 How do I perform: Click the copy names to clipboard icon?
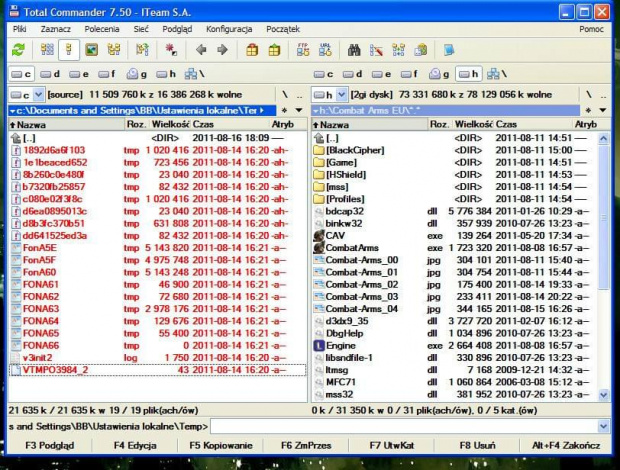click(x=421, y=50)
